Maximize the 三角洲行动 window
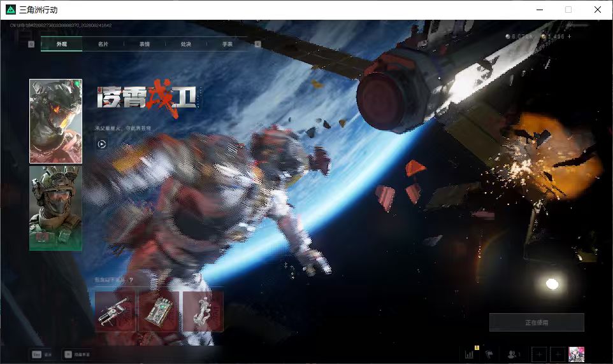The width and height of the screenshot is (613, 364). point(568,10)
